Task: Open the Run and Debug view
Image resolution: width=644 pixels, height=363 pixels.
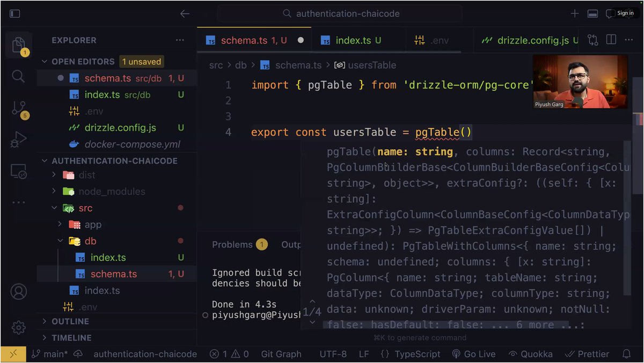Action: [18, 140]
